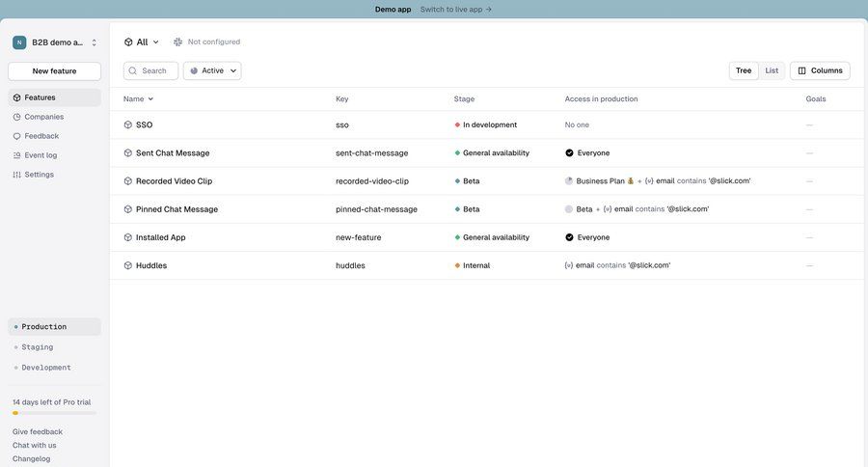
Task: Open the Pinned Chat Message feature
Action: (x=176, y=209)
